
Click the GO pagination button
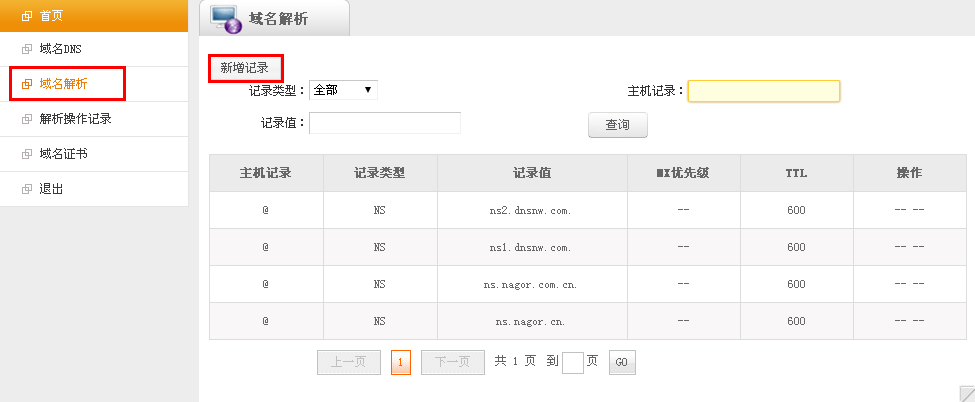622,362
